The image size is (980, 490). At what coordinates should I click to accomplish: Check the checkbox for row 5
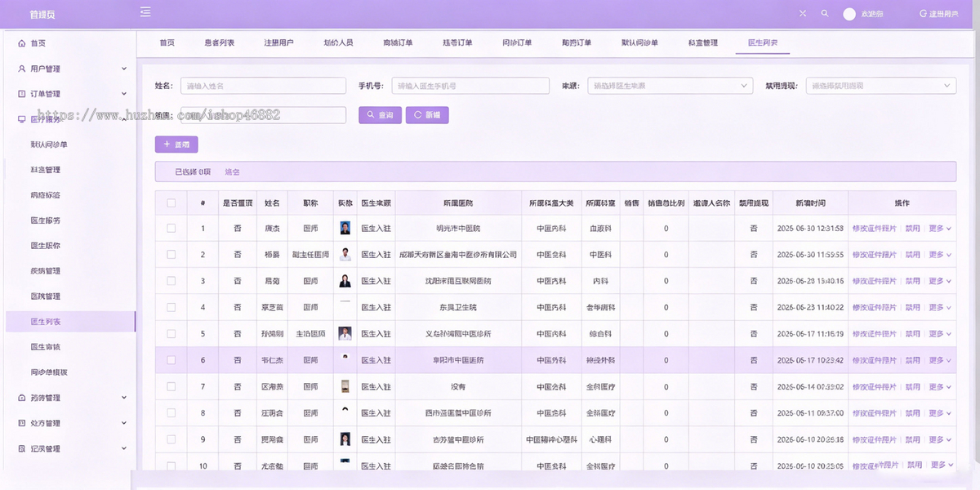(x=171, y=334)
